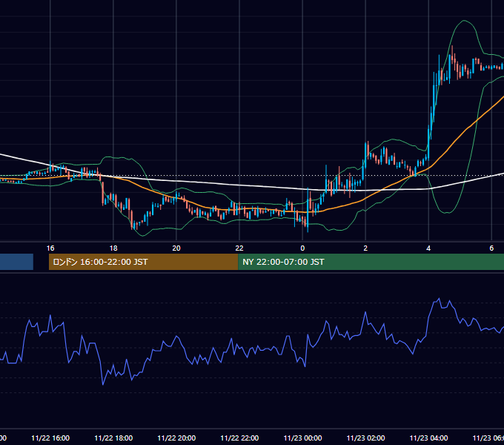Click the hour label 4 on price chart axis
Image resolution: width=504 pixels, height=445 pixels.
click(428, 248)
